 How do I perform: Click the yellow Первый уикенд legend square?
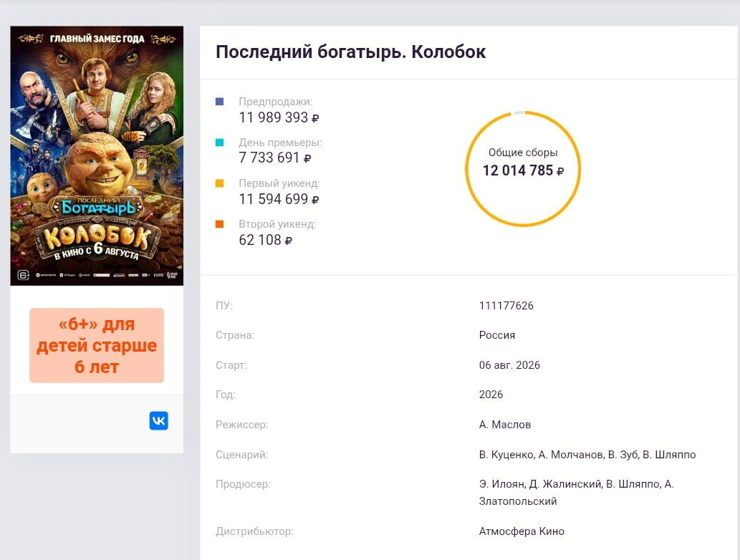pyautogui.click(x=219, y=183)
